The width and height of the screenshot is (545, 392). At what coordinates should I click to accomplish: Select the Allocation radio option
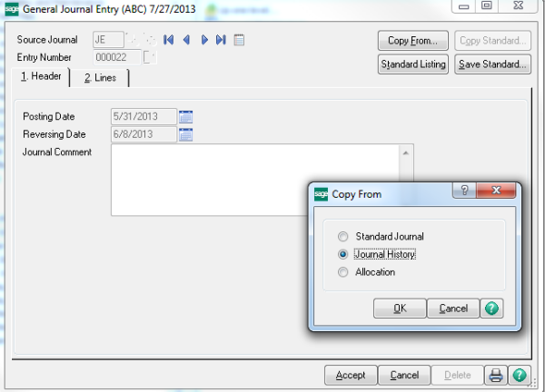(x=343, y=272)
